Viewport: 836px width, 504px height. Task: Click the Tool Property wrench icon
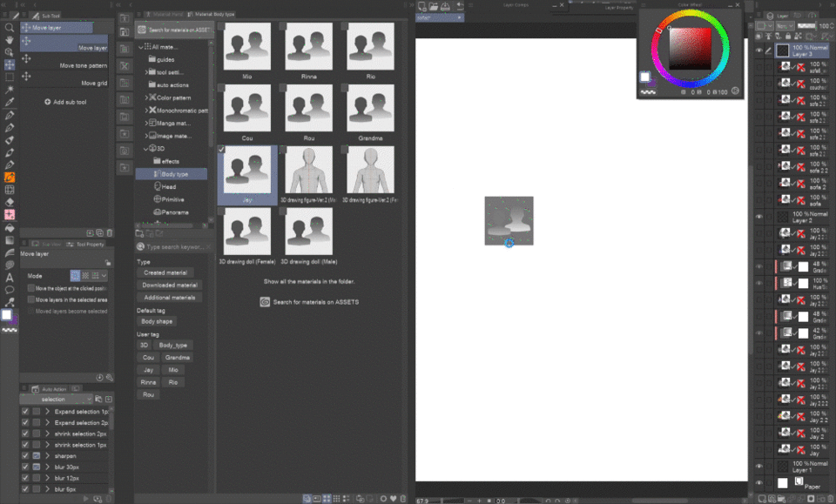[110, 377]
